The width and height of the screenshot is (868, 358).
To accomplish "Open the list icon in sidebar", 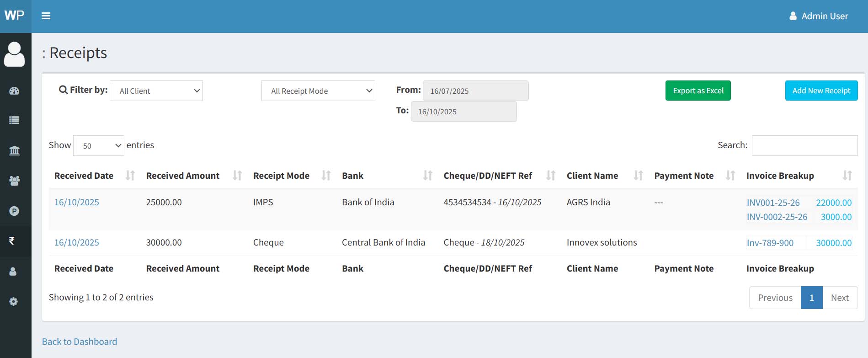I will pyautogui.click(x=14, y=120).
